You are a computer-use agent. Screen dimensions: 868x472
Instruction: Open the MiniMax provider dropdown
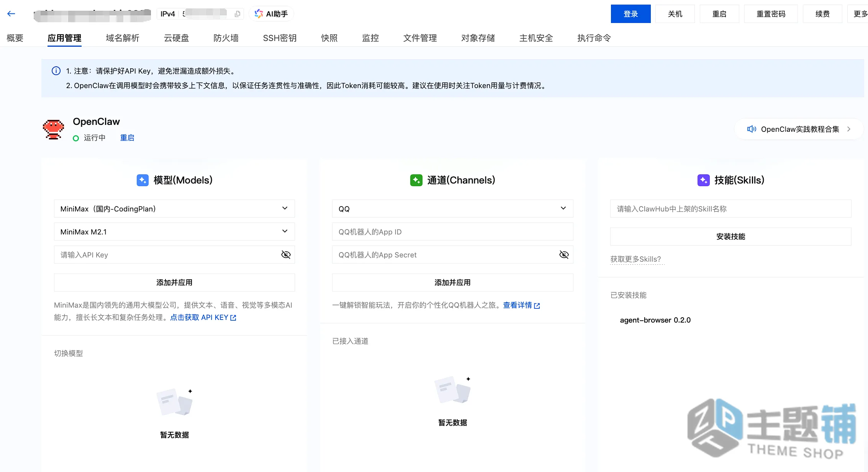click(174, 209)
